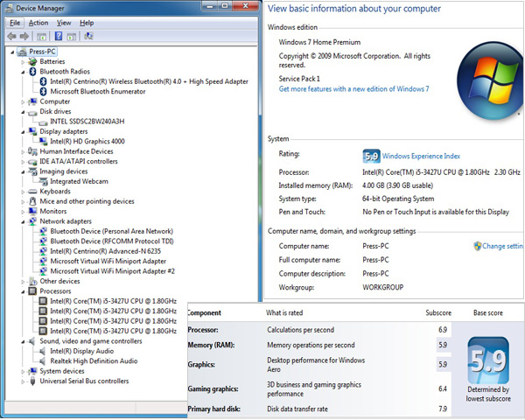Click the Human Interface Devices icon

coord(32,151)
